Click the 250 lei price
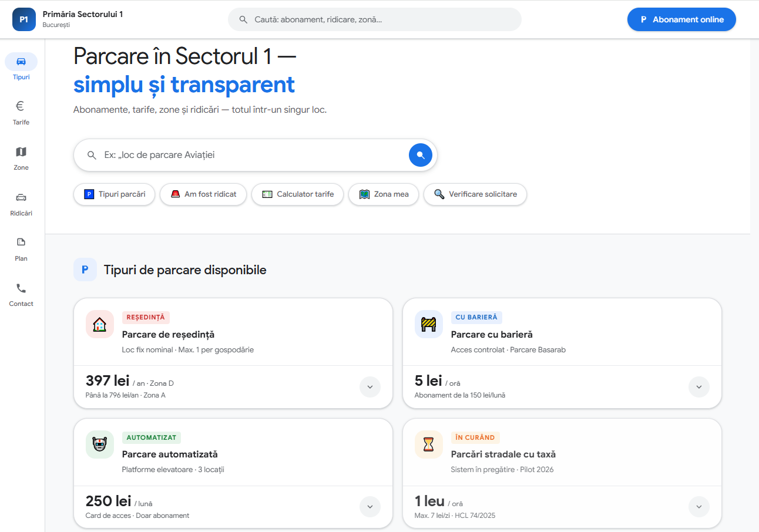759x532 pixels. point(109,501)
